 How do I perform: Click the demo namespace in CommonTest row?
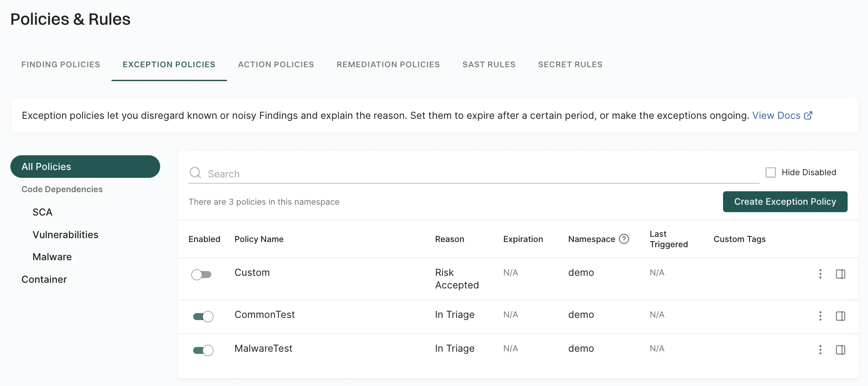(x=581, y=314)
